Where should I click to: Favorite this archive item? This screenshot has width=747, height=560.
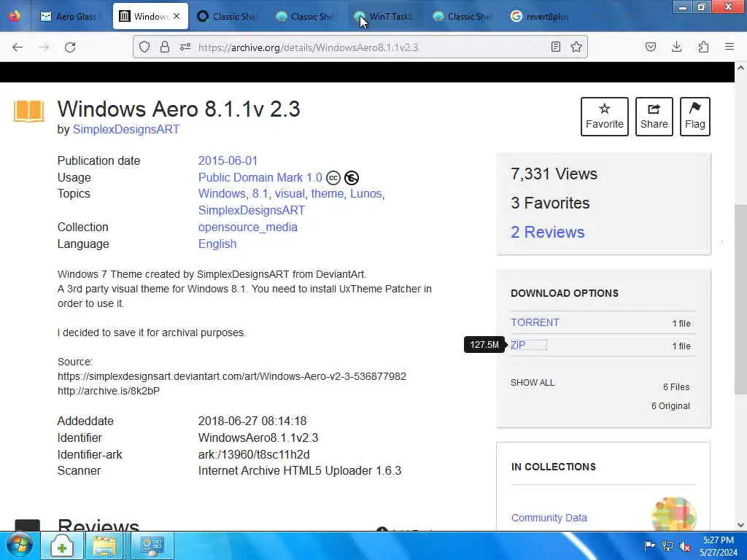[605, 117]
